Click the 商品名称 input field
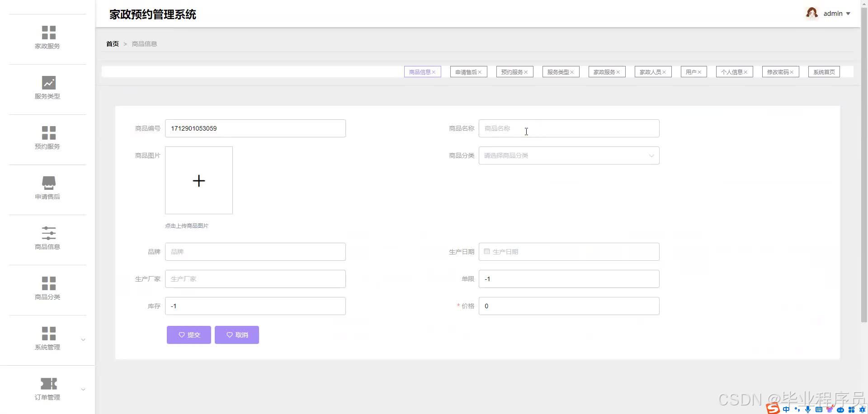The image size is (868, 414). point(569,128)
